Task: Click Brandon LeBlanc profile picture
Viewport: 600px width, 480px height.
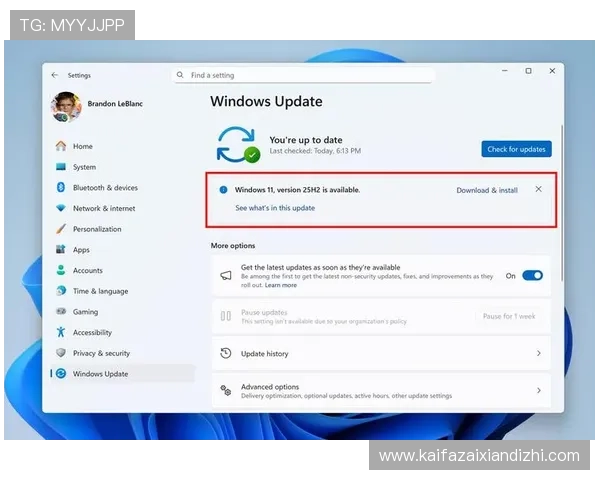Action: (66, 106)
